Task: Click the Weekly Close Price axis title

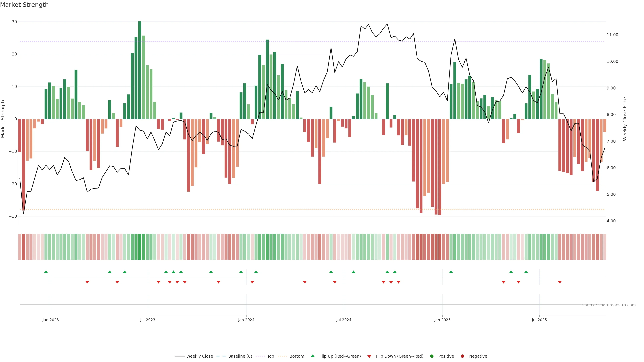Action: pyautogui.click(x=625, y=119)
